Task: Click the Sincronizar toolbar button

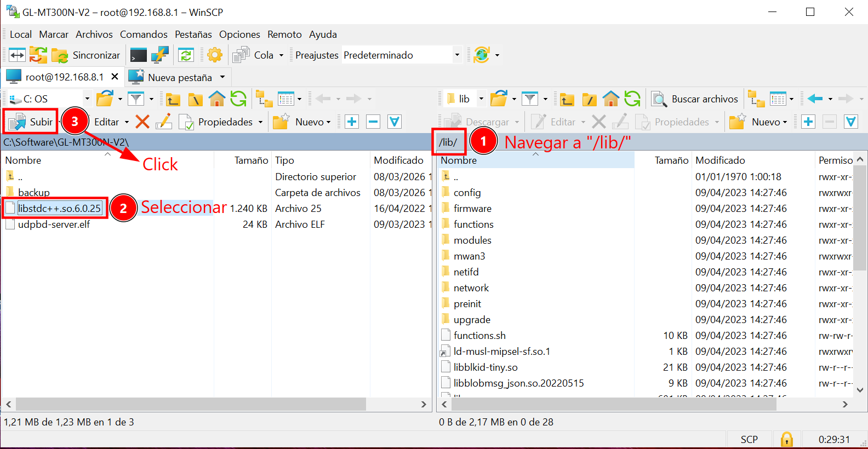Action: [x=86, y=55]
